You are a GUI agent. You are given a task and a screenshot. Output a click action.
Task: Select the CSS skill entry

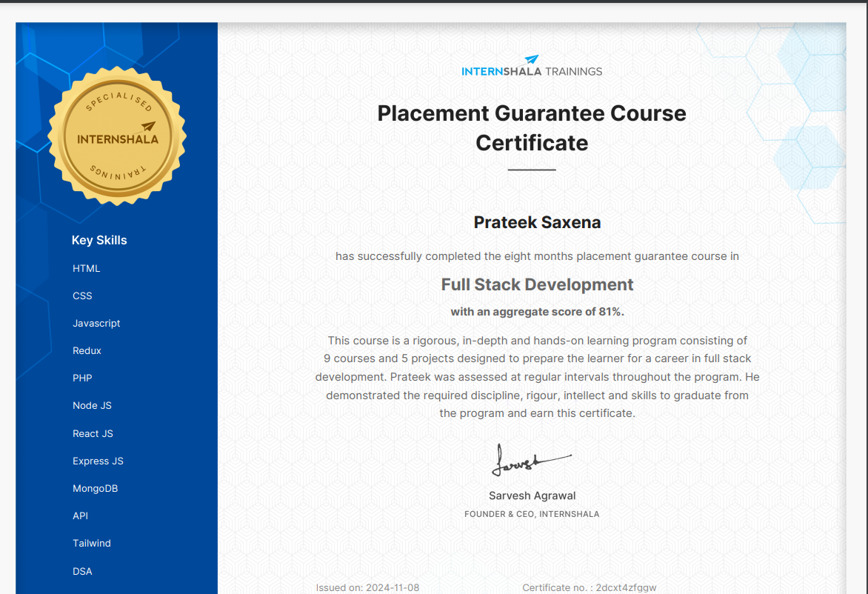coord(82,296)
